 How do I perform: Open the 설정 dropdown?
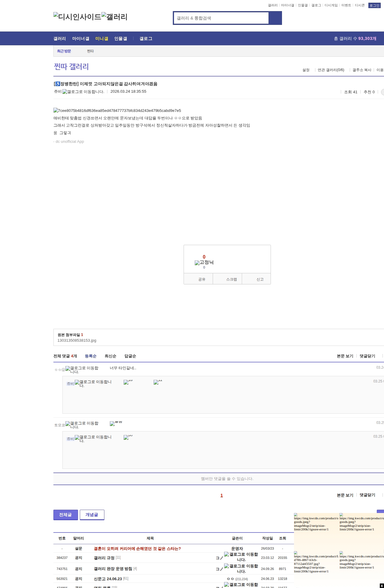(306, 70)
